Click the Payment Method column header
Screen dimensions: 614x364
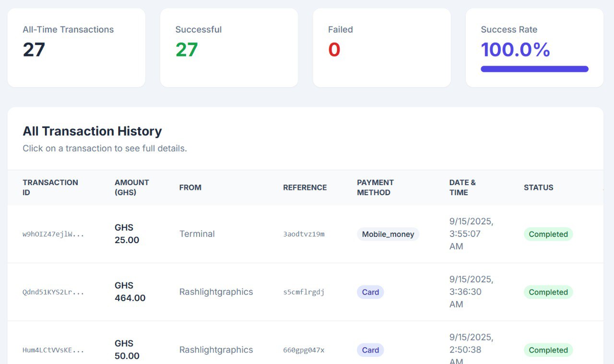(x=375, y=188)
